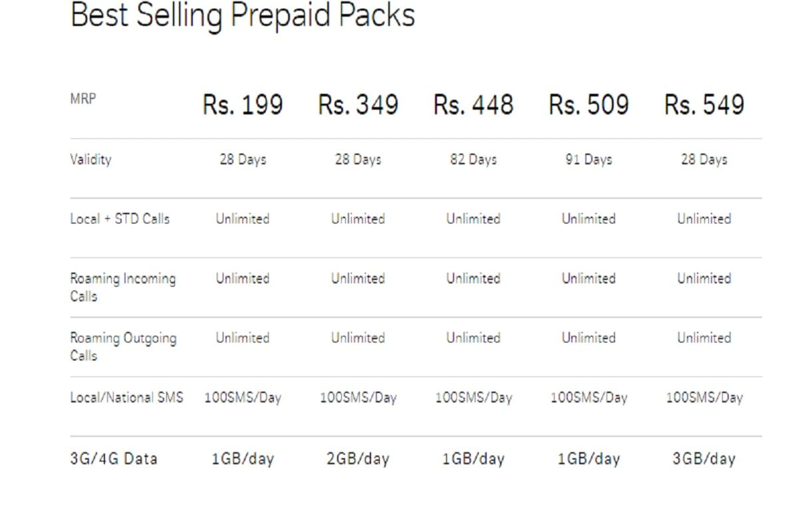
Task: Click 1GB/day data under Rs. 509
Action: [589, 459]
